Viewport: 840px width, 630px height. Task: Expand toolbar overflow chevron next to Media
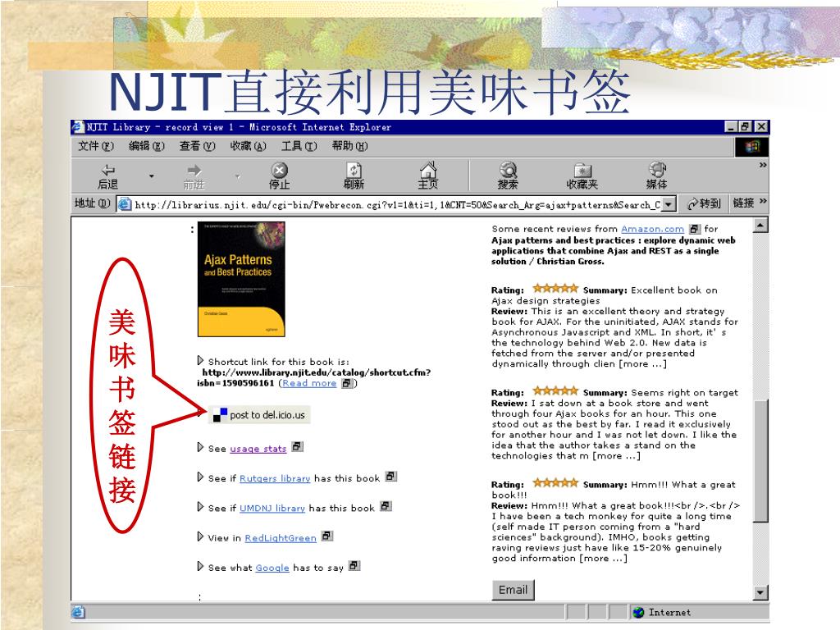[x=763, y=165]
